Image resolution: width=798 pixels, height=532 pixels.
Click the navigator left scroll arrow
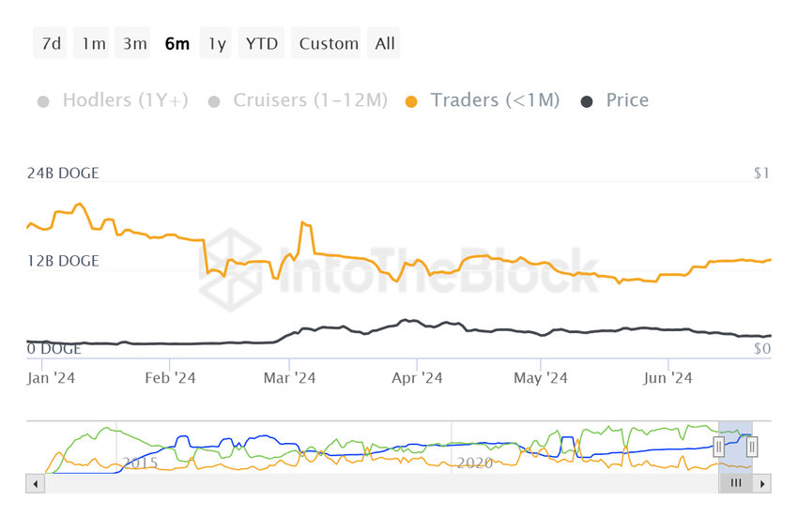[36, 484]
